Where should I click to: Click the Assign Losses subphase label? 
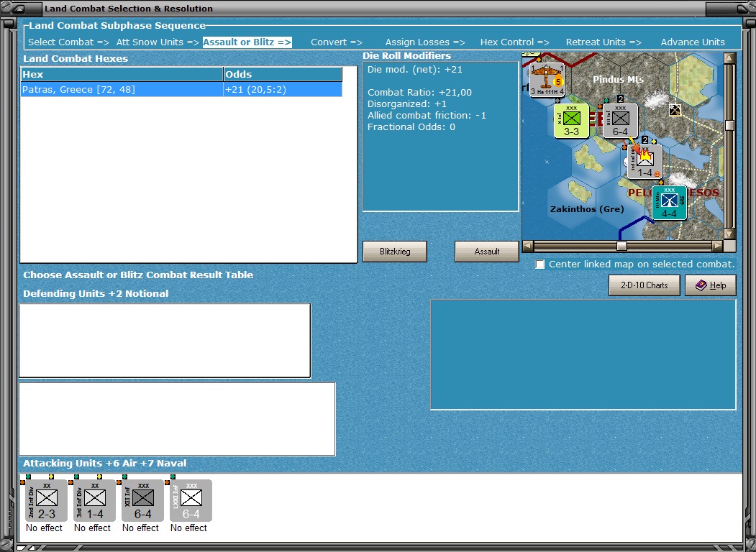pyautogui.click(x=425, y=42)
